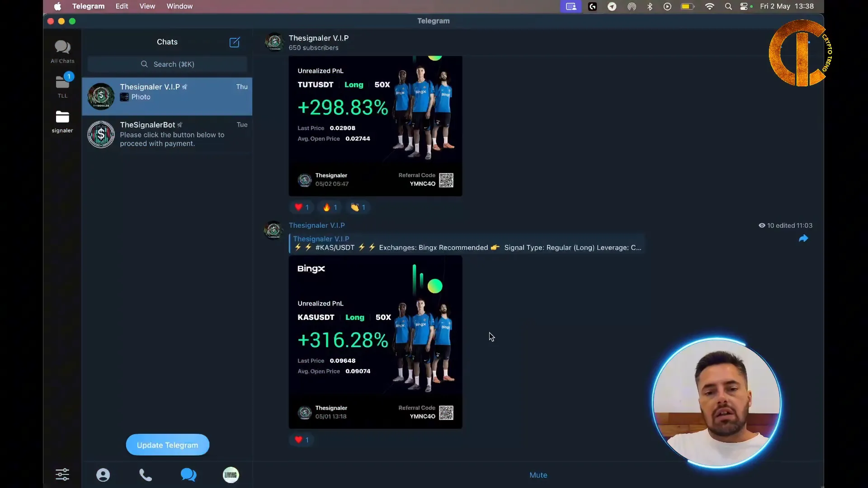Select the Thesignaler V.I.P chat
Screen dimensions: 868x488
(167, 96)
